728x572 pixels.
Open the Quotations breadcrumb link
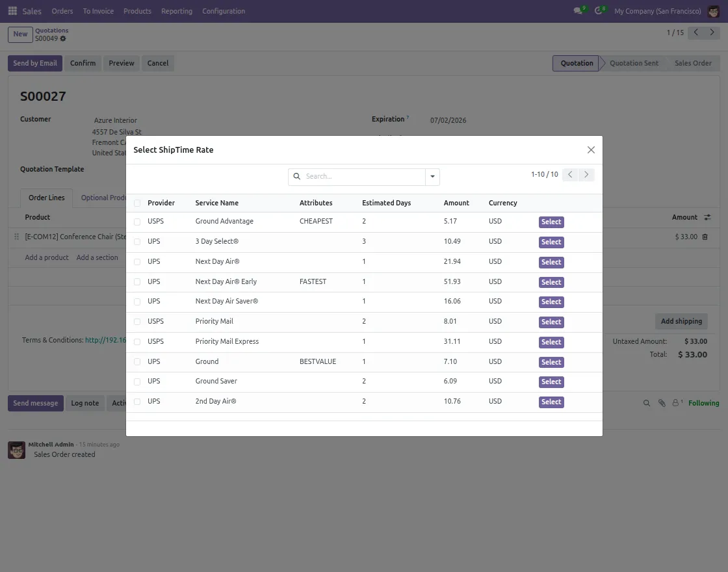point(51,30)
